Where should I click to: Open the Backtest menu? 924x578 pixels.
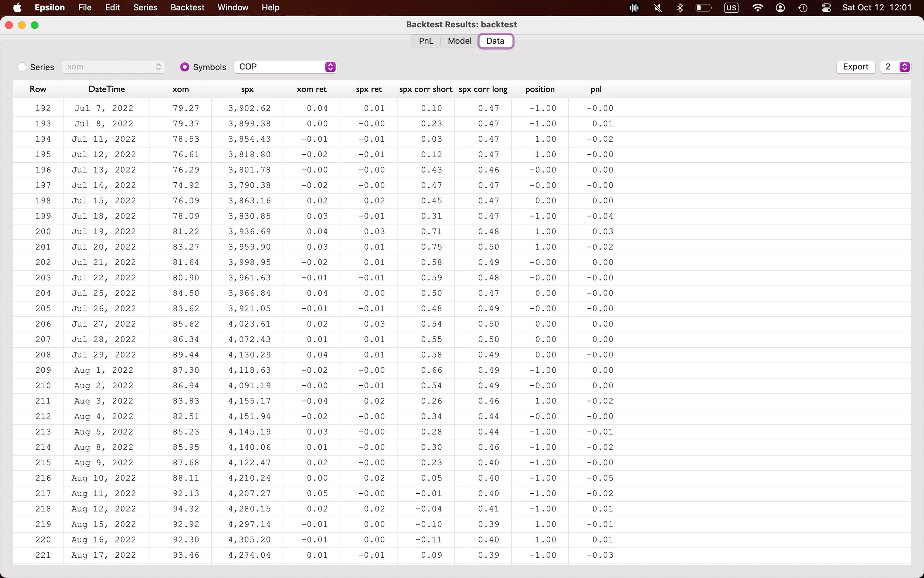click(187, 7)
